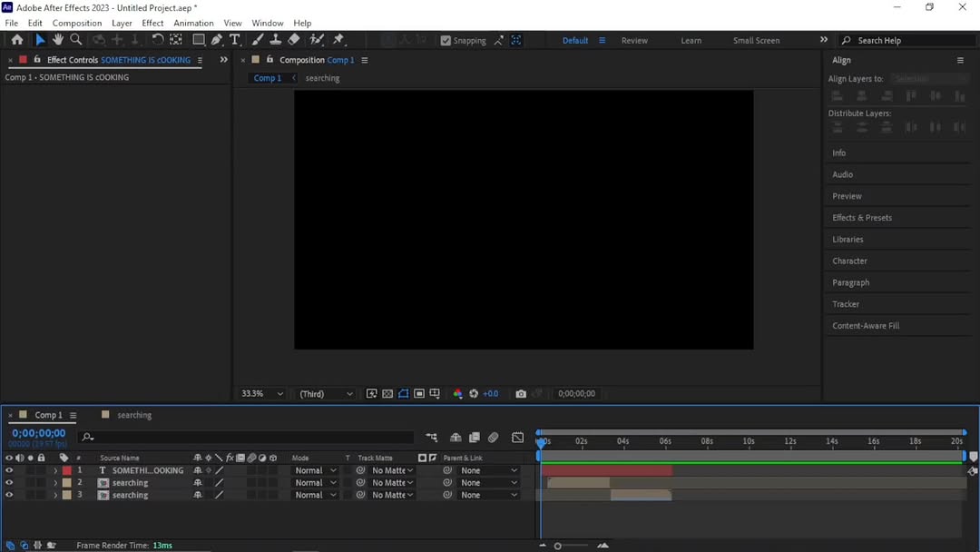Switch to the searching timeline tab
The image size is (980, 552).
click(x=133, y=415)
